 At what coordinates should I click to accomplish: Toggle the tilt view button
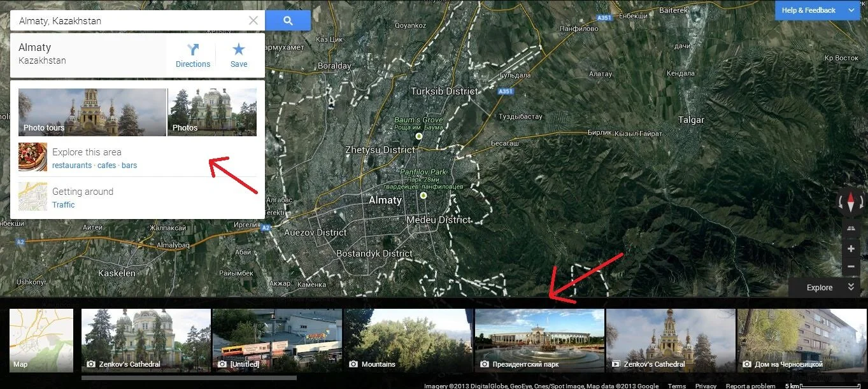click(851, 228)
